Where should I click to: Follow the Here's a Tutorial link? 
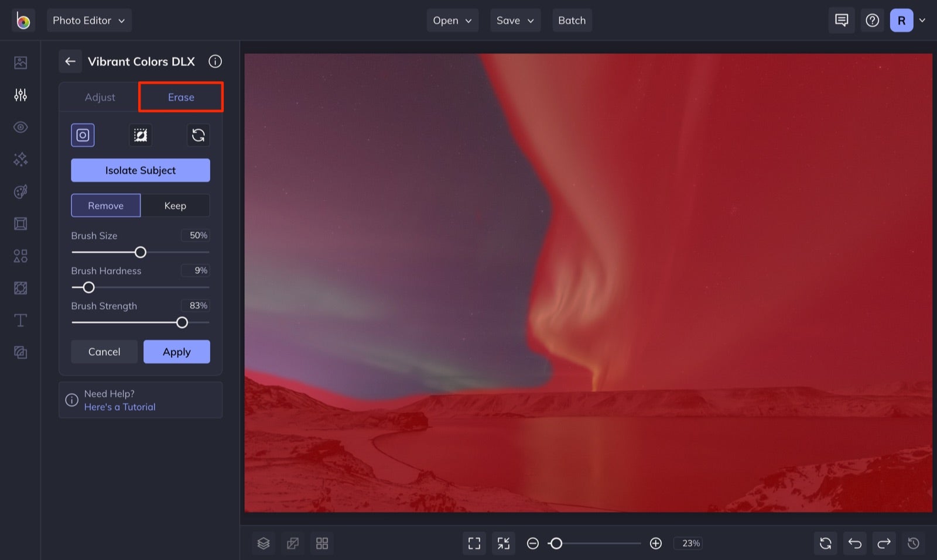(119, 407)
